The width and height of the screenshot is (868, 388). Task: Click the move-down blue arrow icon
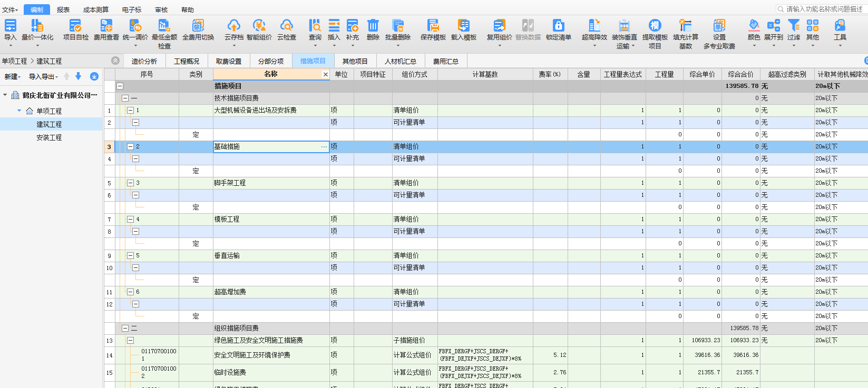pyautogui.click(x=79, y=76)
